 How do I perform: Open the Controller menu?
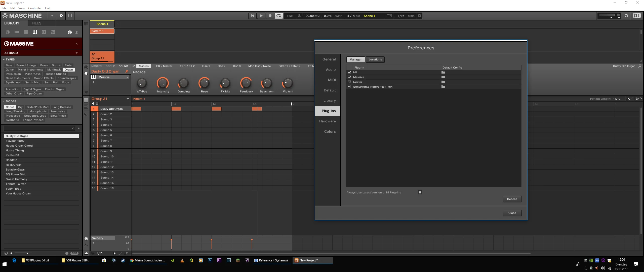(35, 8)
